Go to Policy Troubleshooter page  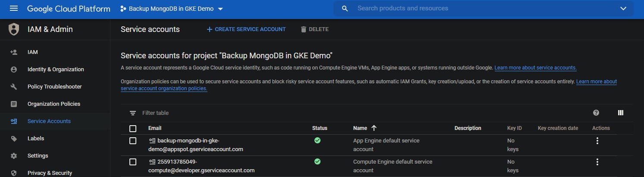pos(54,87)
